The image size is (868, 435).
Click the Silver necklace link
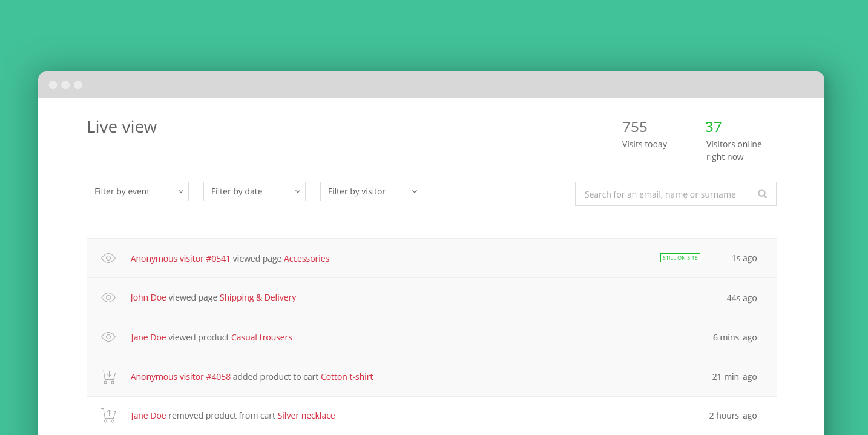(x=306, y=415)
